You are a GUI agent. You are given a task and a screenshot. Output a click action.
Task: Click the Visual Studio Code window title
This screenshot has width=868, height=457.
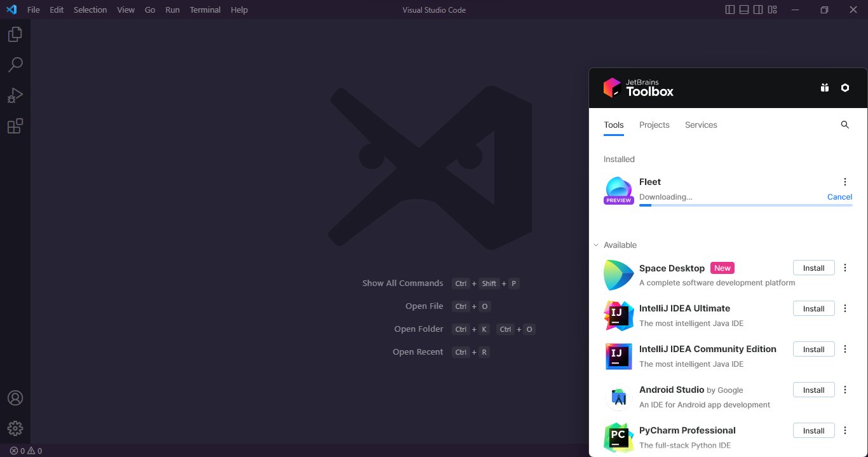click(x=434, y=10)
